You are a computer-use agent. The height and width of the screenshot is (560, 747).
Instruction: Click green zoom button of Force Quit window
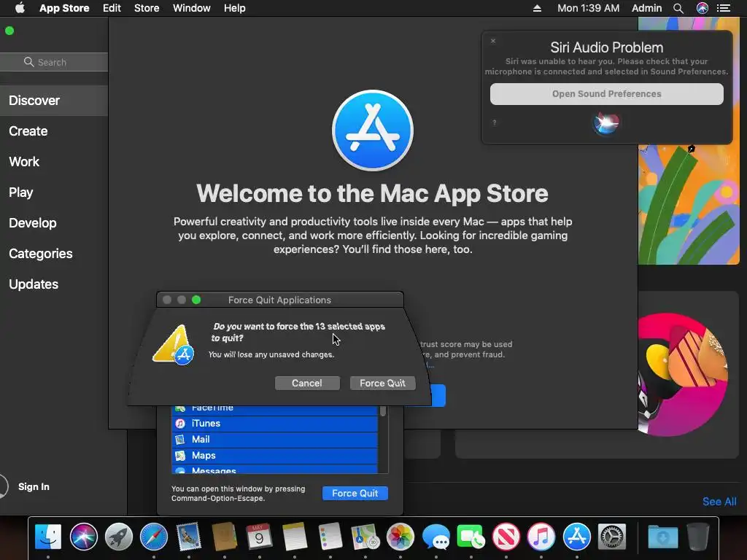[x=196, y=300]
